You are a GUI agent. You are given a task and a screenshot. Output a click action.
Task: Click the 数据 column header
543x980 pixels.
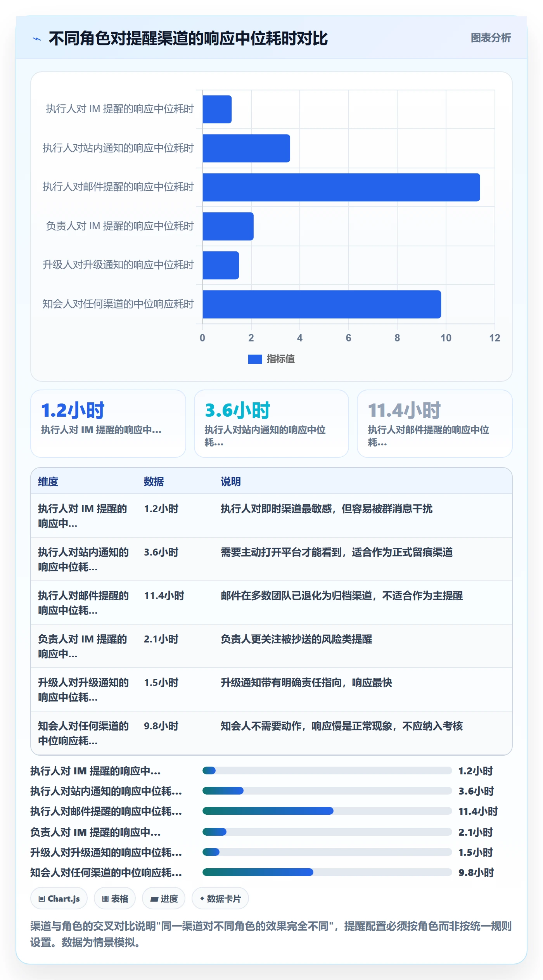[154, 481]
